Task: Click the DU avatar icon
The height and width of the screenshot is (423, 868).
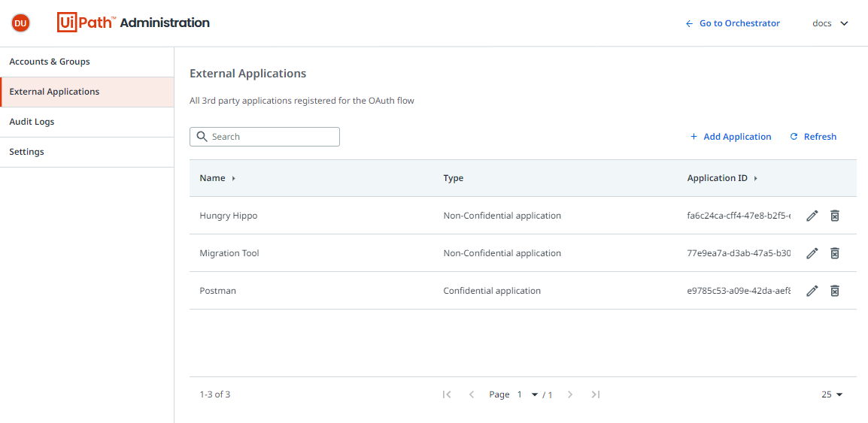Action: pos(20,23)
